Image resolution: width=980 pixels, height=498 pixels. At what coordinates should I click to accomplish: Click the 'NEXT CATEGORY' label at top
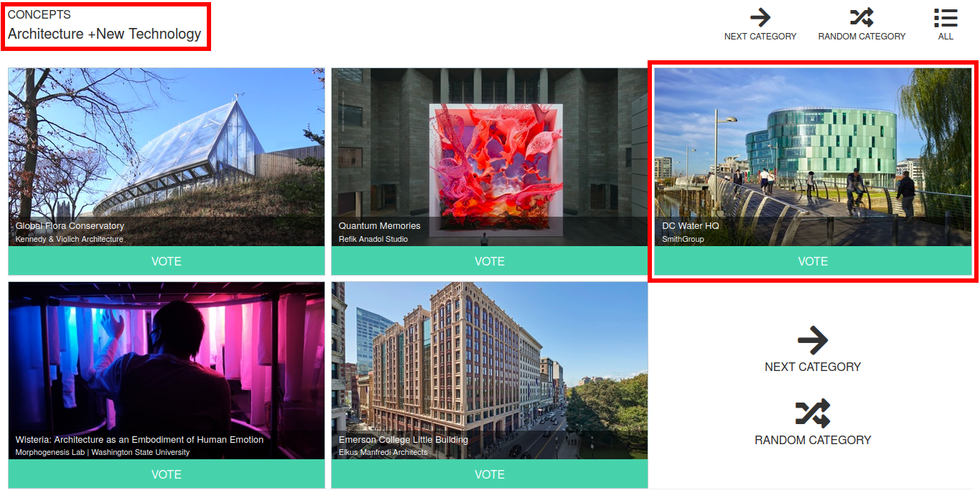(760, 37)
